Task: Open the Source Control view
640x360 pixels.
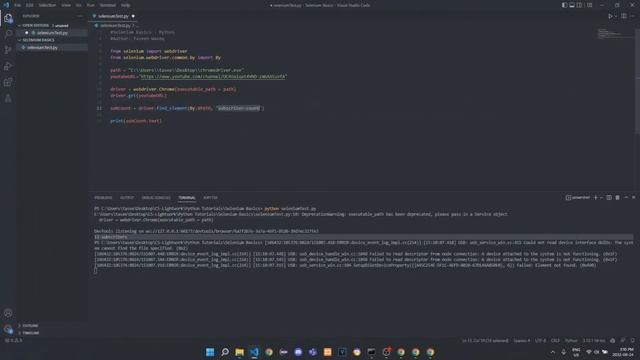Action: (x=8, y=50)
